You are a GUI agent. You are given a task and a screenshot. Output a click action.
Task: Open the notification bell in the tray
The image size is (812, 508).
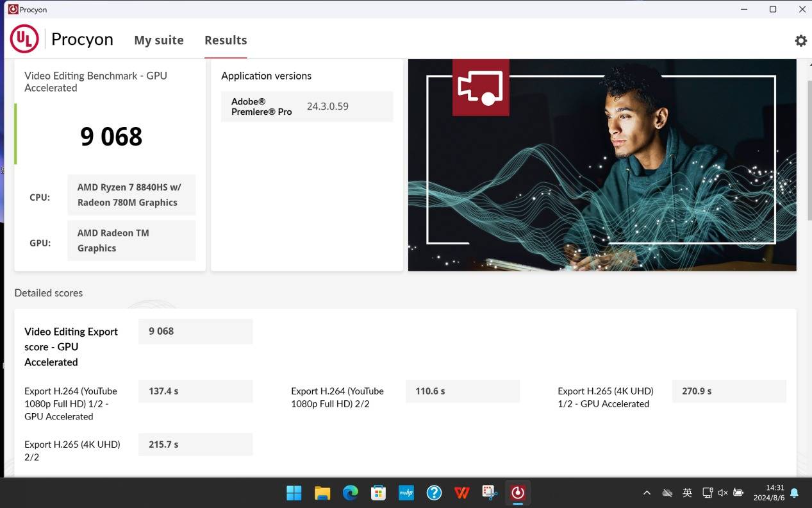794,493
